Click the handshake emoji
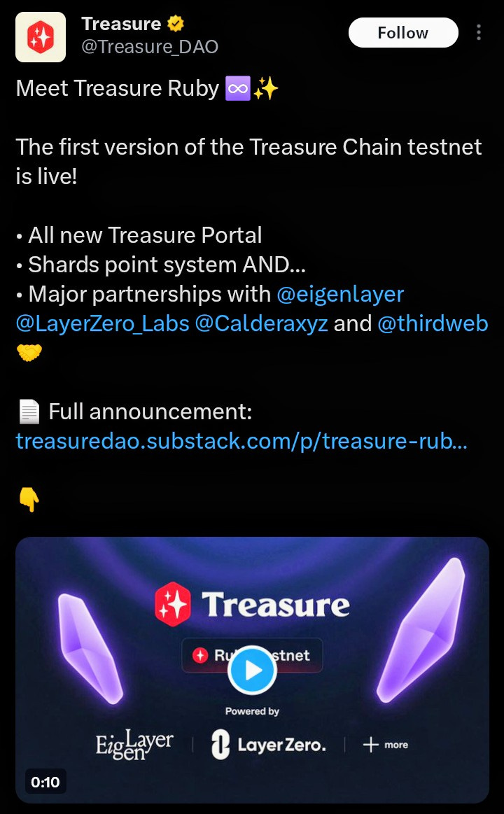Image resolution: width=504 pixels, height=814 pixels. [x=29, y=353]
